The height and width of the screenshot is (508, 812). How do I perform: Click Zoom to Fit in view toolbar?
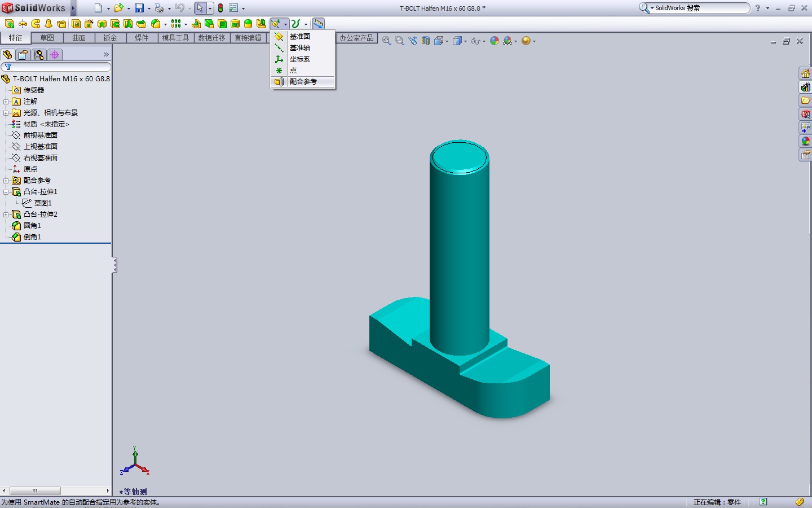(x=386, y=41)
